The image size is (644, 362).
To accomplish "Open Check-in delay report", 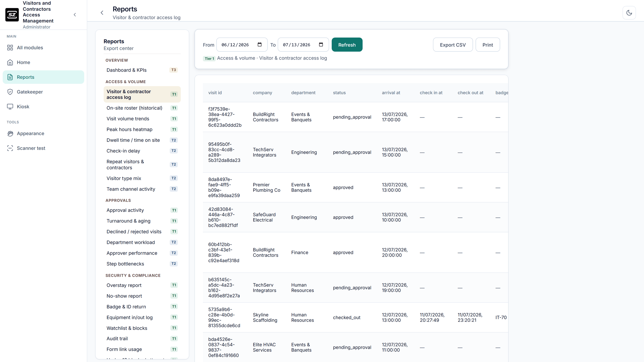I will [142, 151].
